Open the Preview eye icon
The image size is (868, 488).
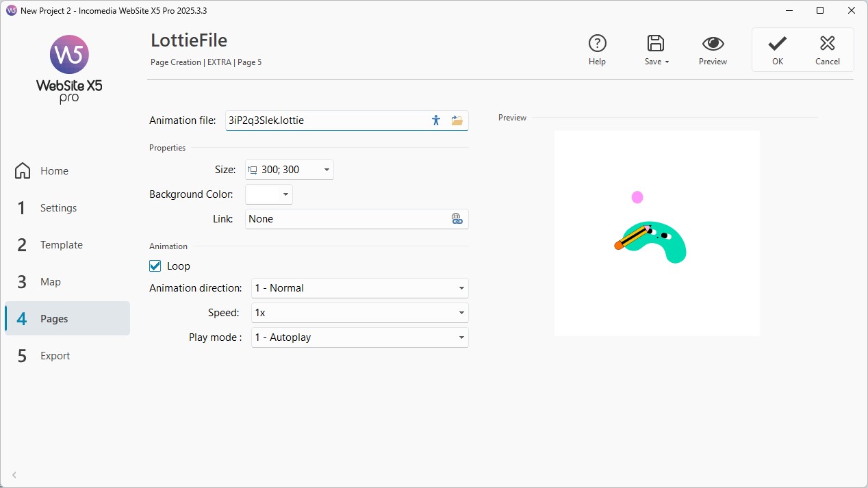click(x=713, y=44)
